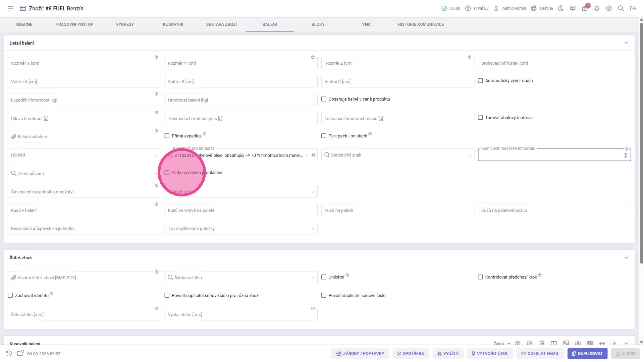Enable Přímá expedice checkbox
Screen dimensions: 644x362
coord(167,136)
